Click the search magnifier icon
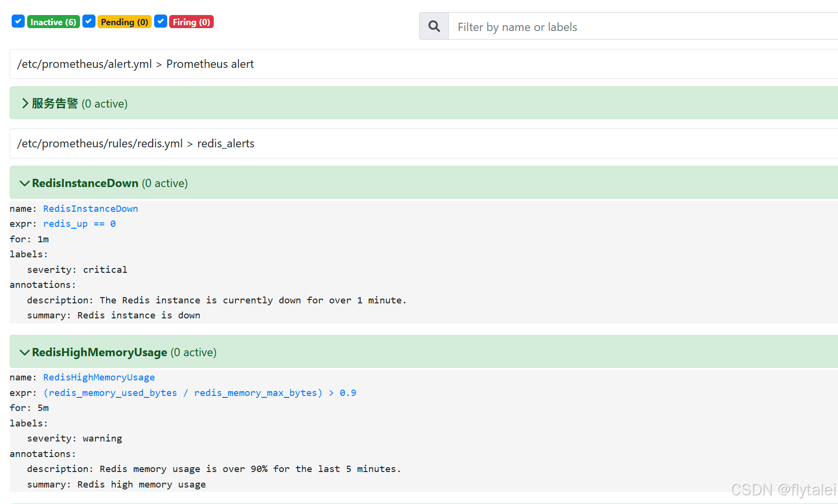Screen dimensions: 838x504 [x=434, y=26]
